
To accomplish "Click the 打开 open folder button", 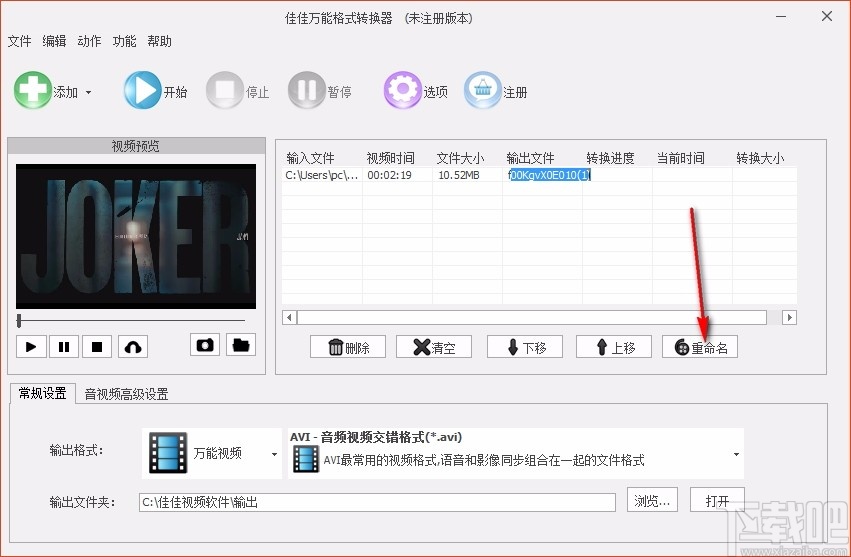I will (717, 500).
